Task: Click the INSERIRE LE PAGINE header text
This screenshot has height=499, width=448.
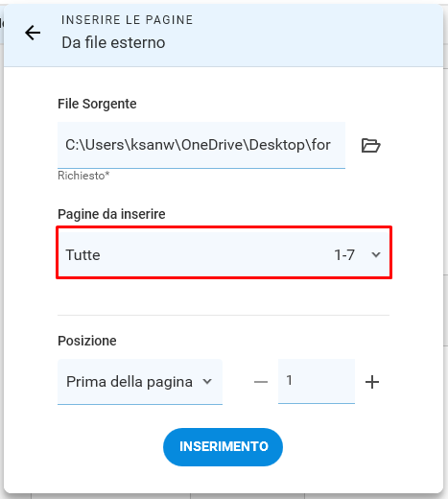Action: coord(128,20)
